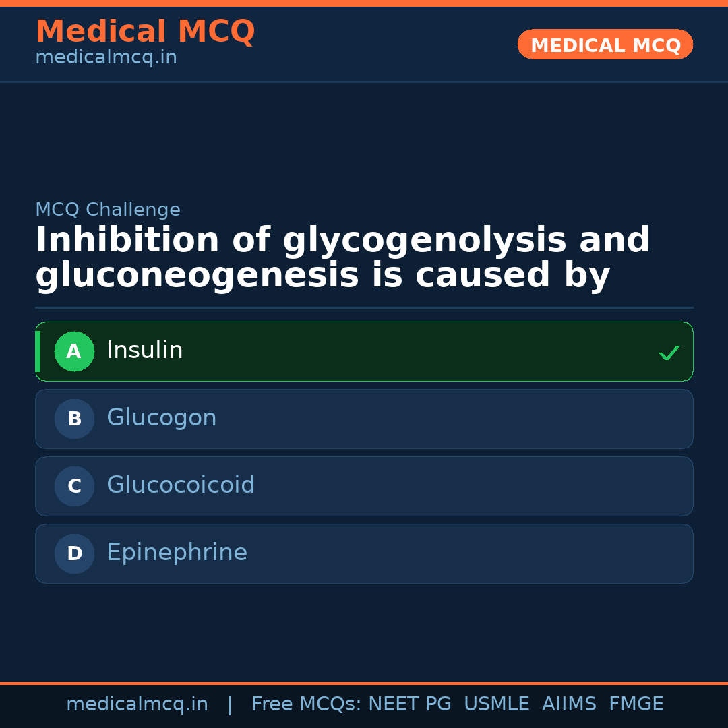Click the "Free MCQs:" footer label
This screenshot has height=728, width=728.
click(307, 704)
